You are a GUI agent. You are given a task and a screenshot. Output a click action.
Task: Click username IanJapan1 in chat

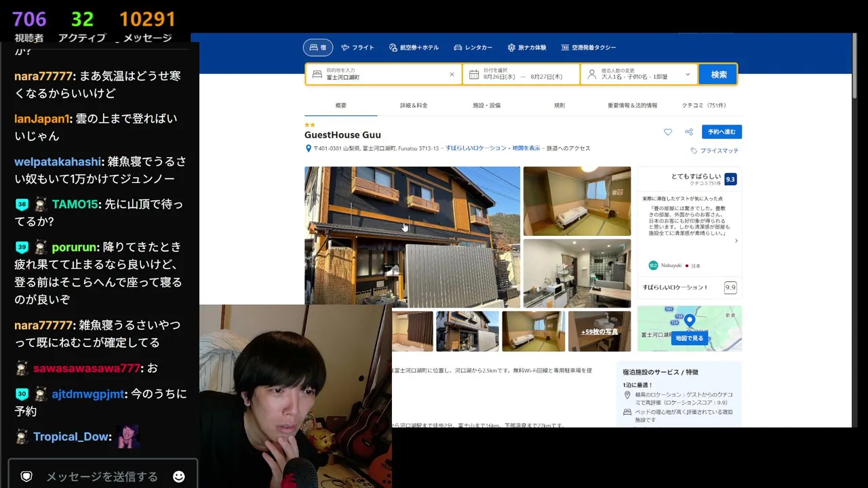click(x=42, y=119)
